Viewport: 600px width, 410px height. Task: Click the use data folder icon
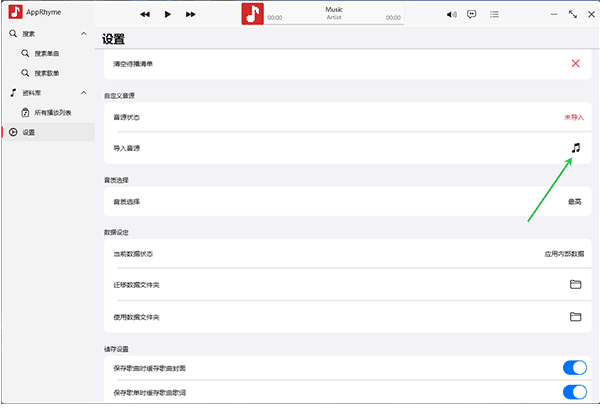pos(575,317)
